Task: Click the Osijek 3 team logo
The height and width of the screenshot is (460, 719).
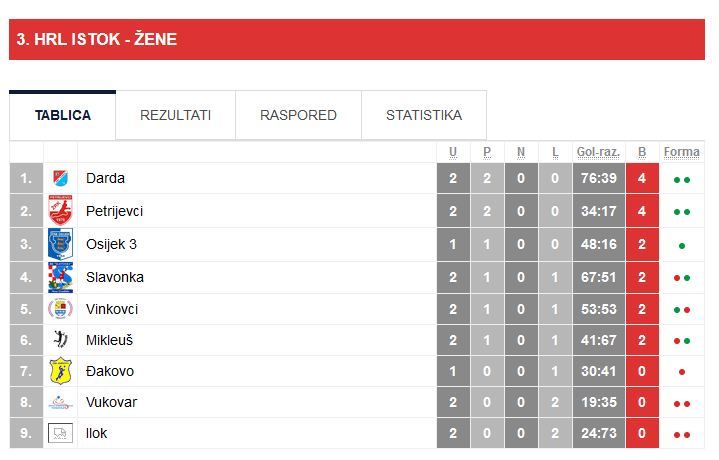Action: 60,244
